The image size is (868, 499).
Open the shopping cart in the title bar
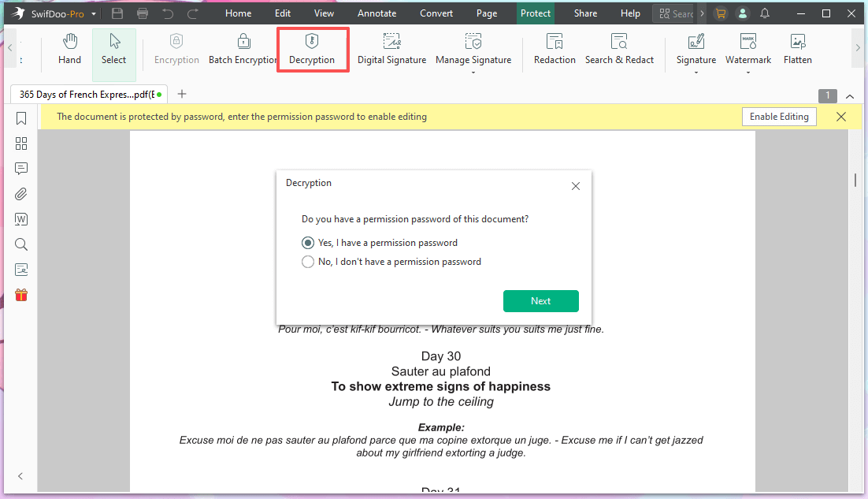[721, 13]
